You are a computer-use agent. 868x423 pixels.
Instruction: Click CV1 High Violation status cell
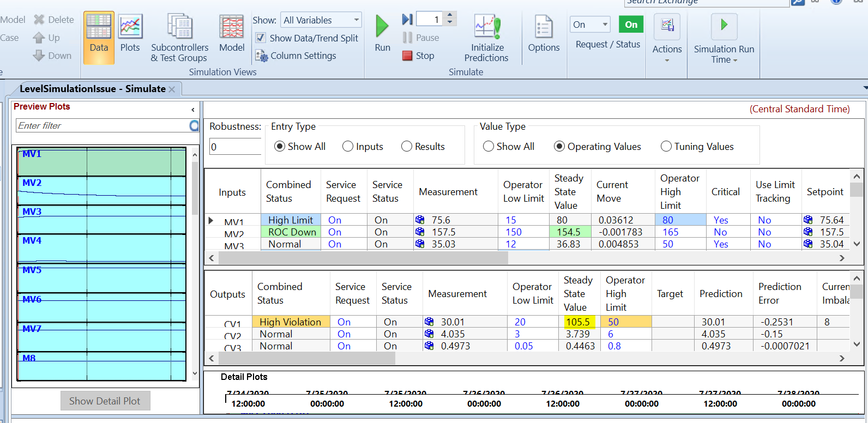(x=291, y=322)
